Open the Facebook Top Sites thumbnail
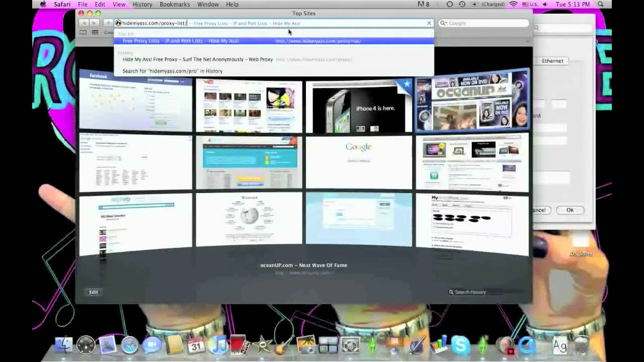 click(x=135, y=100)
